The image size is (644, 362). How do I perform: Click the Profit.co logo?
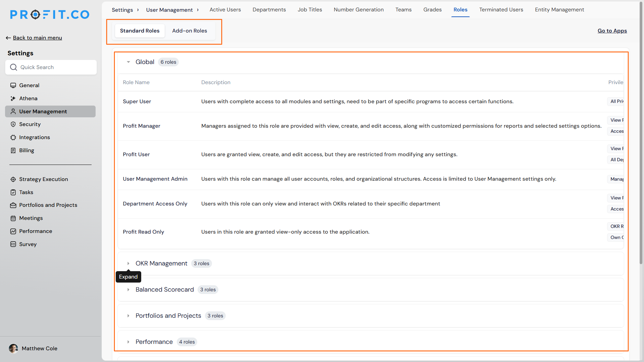[50, 14]
